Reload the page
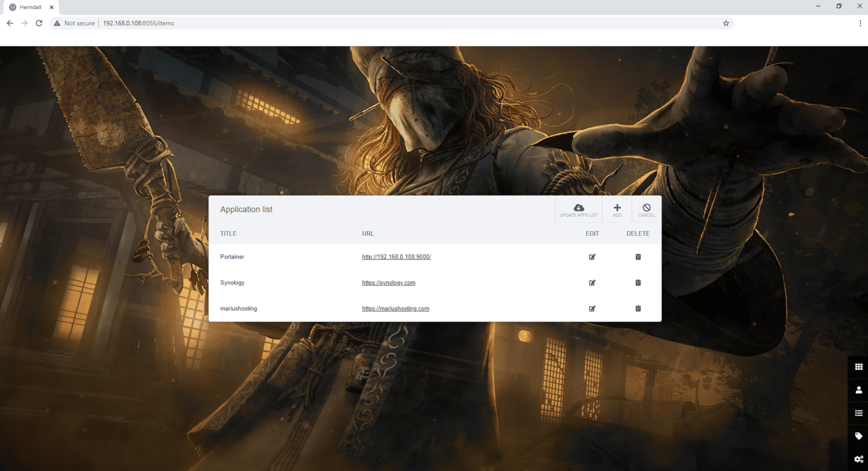Screen dimensions: 868x471 (x=39, y=23)
